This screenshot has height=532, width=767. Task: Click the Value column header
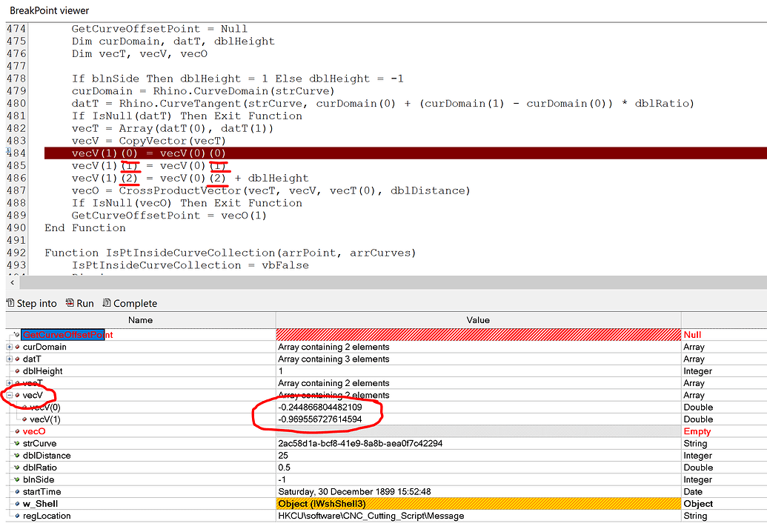tap(478, 319)
